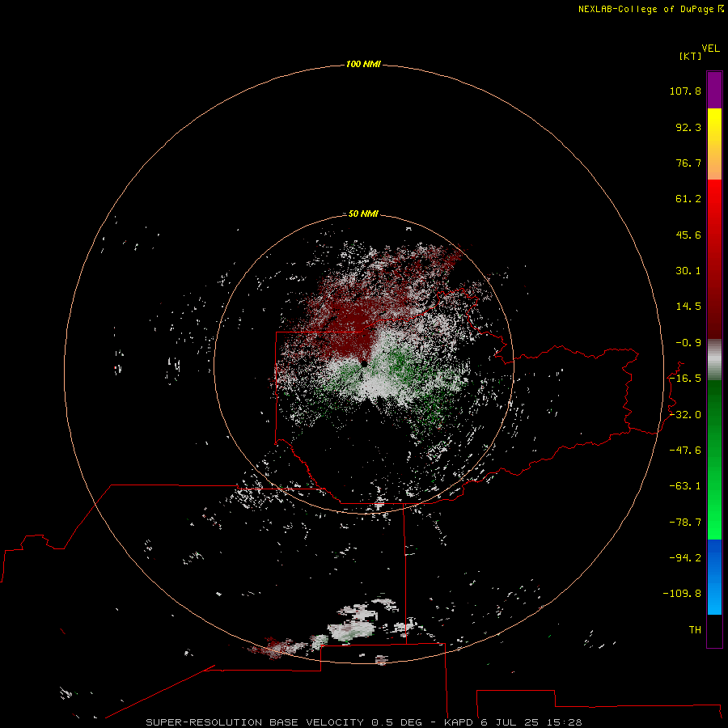Click the -47.6 legend value
The width and height of the screenshot is (728, 728).
[685, 451]
